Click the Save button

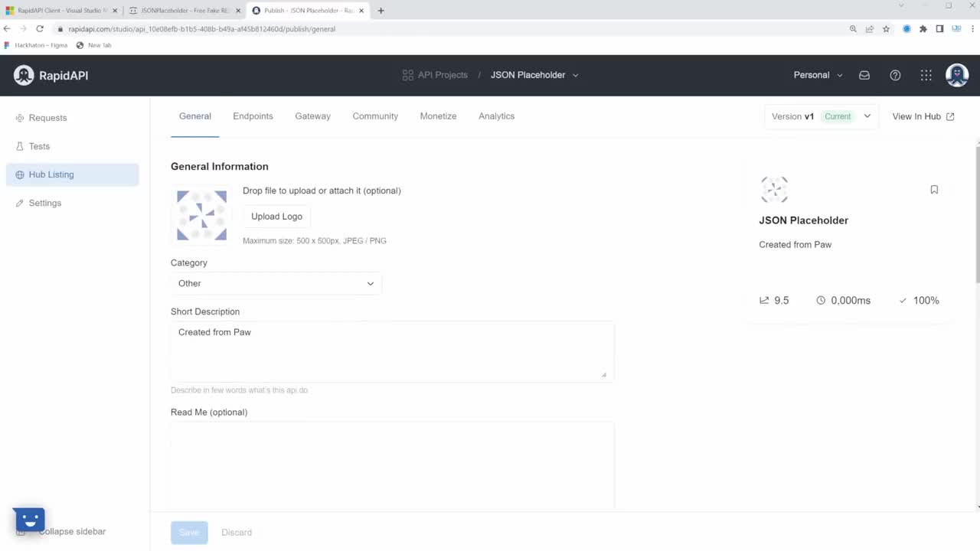tap(189, 533)
